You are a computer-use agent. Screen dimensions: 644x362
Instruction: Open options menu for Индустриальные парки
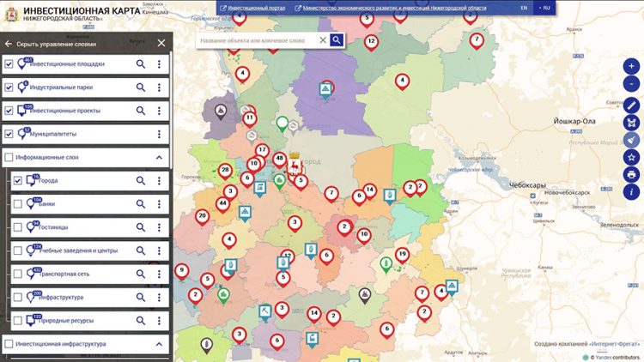[159, 87]
